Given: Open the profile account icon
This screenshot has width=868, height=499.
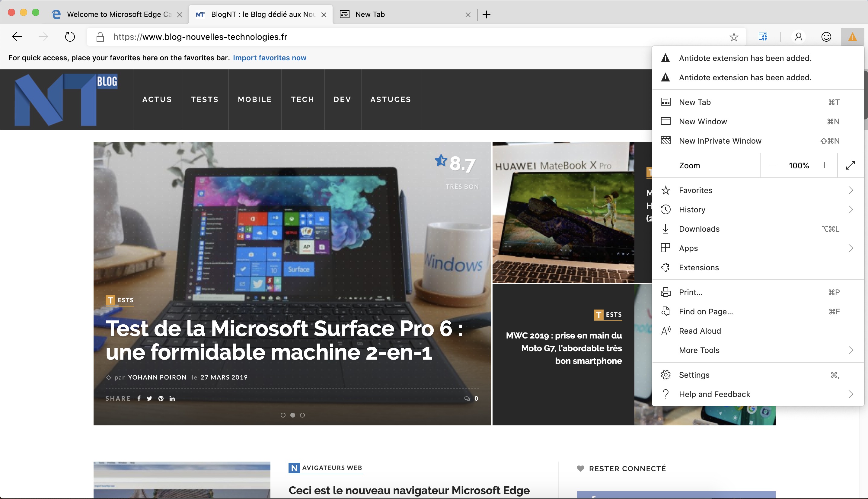Looking at the screenshot, I should tap(798, 37).
